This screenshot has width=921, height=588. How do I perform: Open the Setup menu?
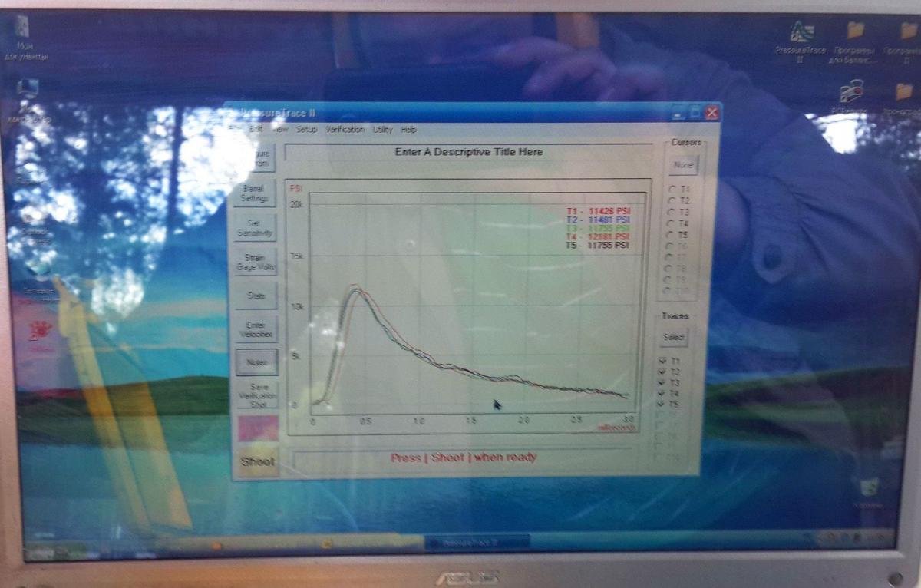pyautogui.click(x=306, y=130)
